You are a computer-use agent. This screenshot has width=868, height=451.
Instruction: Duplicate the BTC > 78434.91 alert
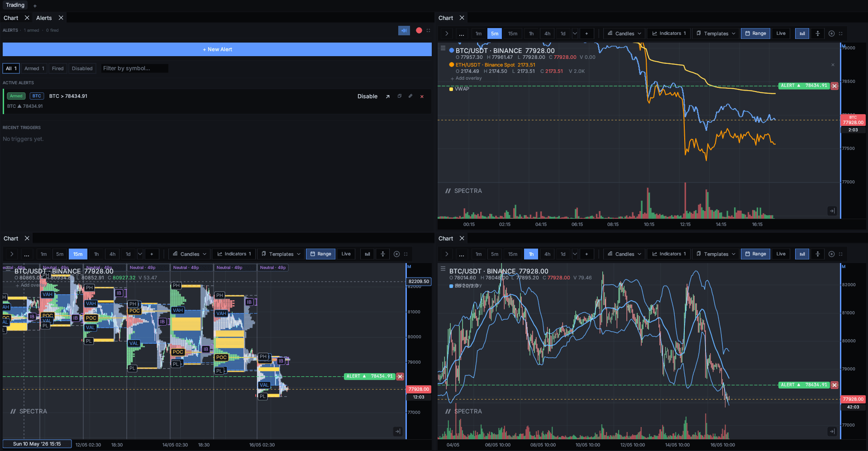point(400,96)
